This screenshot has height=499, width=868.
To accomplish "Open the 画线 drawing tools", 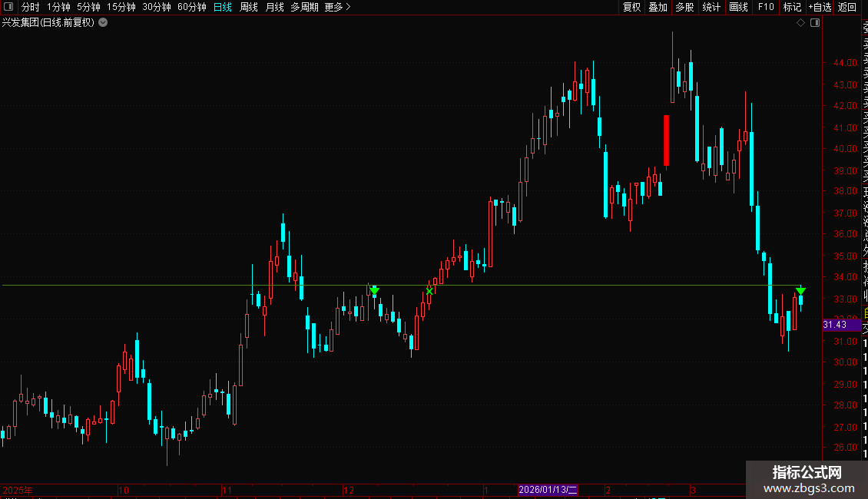I will (x=738, y=7).
